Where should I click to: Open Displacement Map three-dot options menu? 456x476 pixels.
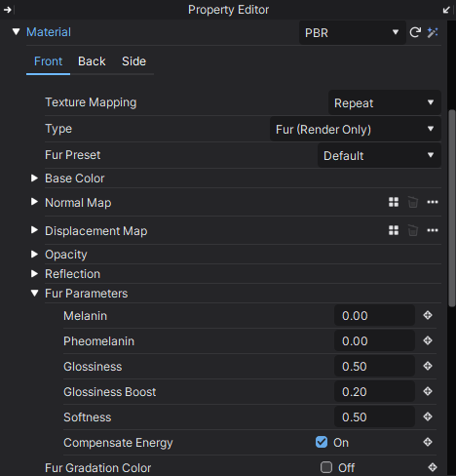coord(433,230)
